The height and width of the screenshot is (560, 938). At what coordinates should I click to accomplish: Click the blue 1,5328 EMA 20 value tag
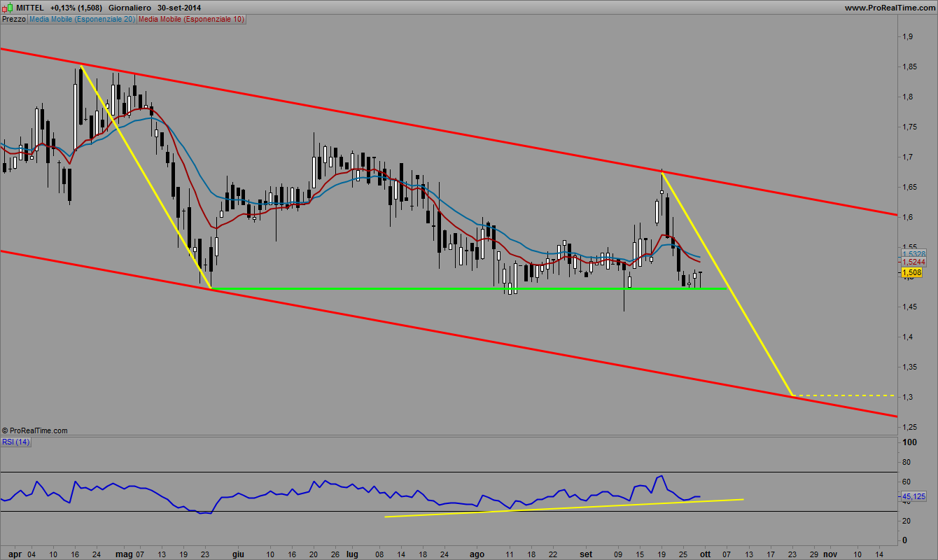913,253
